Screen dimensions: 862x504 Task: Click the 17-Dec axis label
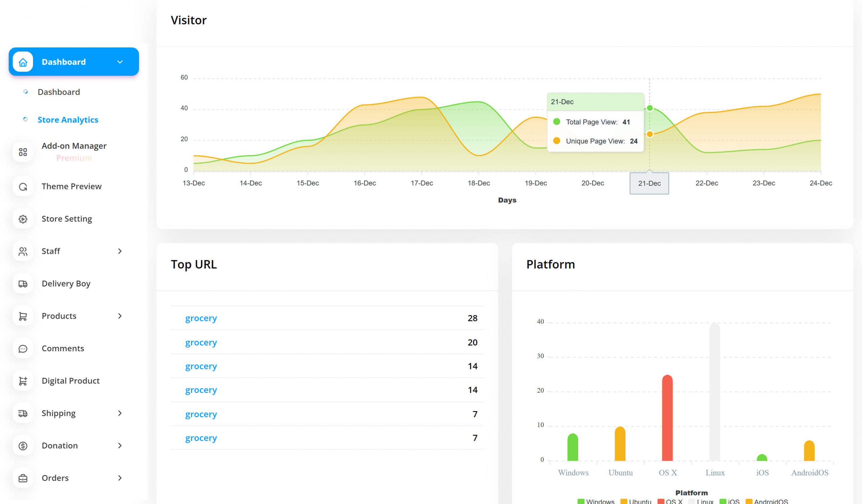pyautogui.click(x=422, y=183)
